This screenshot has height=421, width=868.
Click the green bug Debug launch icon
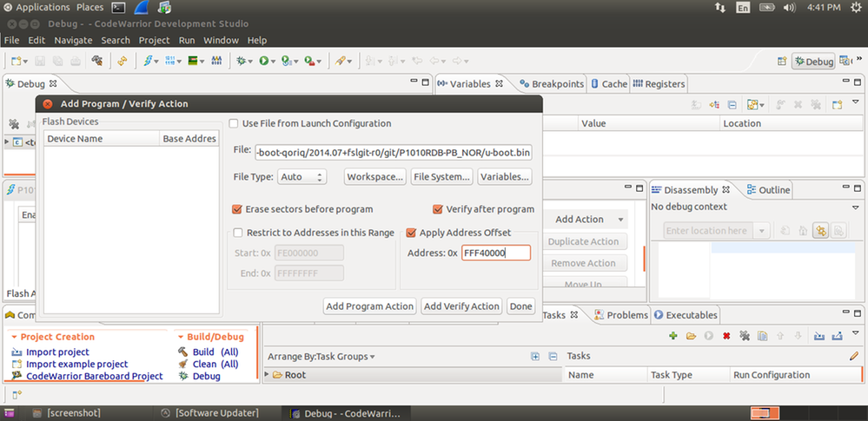point(241,61)
